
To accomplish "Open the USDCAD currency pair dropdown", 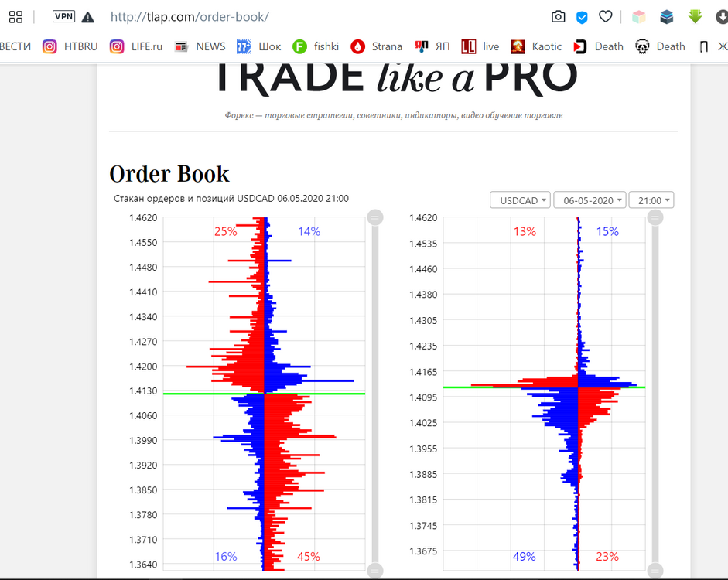I will (520, 200).
